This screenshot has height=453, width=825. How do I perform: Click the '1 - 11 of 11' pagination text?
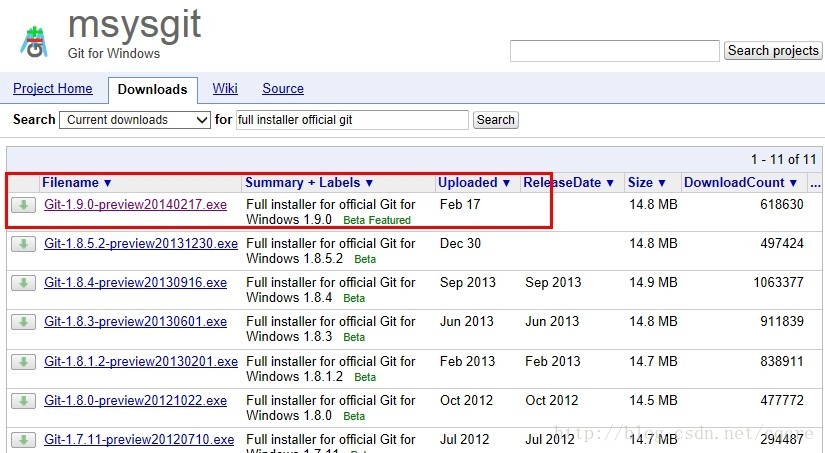point(783,159)
